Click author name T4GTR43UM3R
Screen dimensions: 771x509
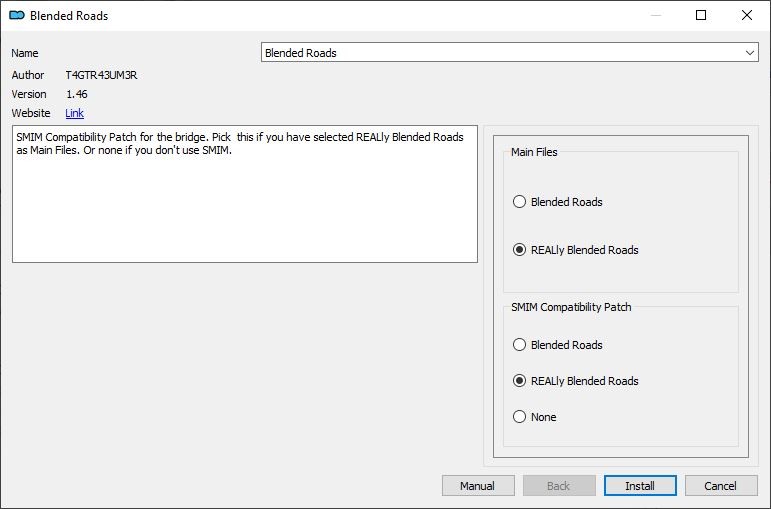(101, 75)
